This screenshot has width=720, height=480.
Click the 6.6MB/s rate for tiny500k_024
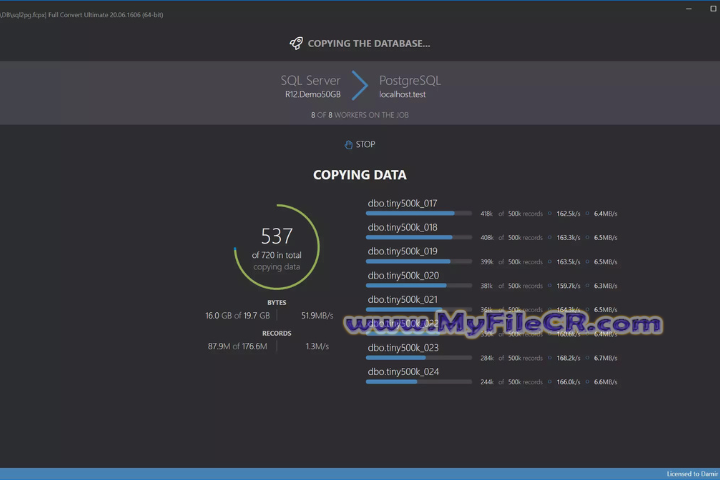coord(606,382)
